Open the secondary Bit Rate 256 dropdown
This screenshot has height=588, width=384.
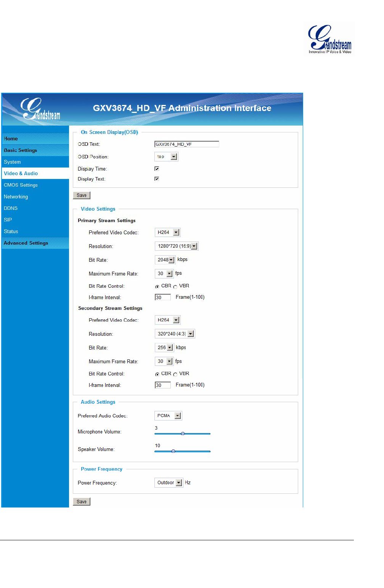click(164, 348)
